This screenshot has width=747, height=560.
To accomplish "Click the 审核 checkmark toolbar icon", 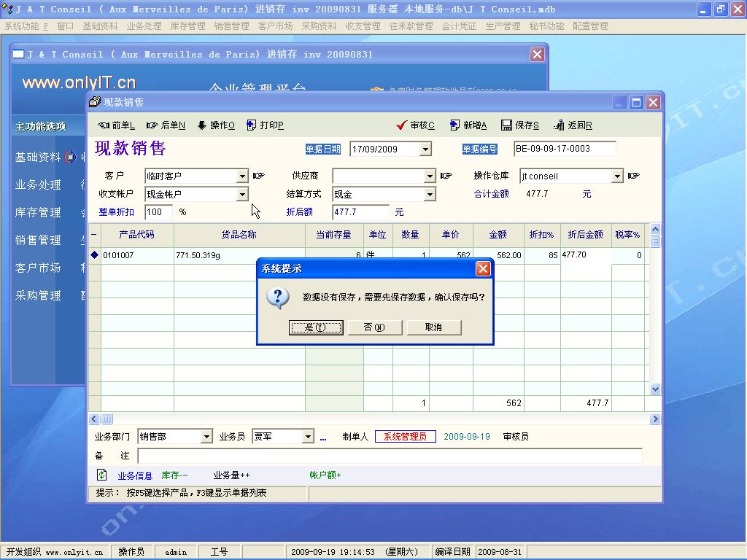I will (x=401, y=125).
